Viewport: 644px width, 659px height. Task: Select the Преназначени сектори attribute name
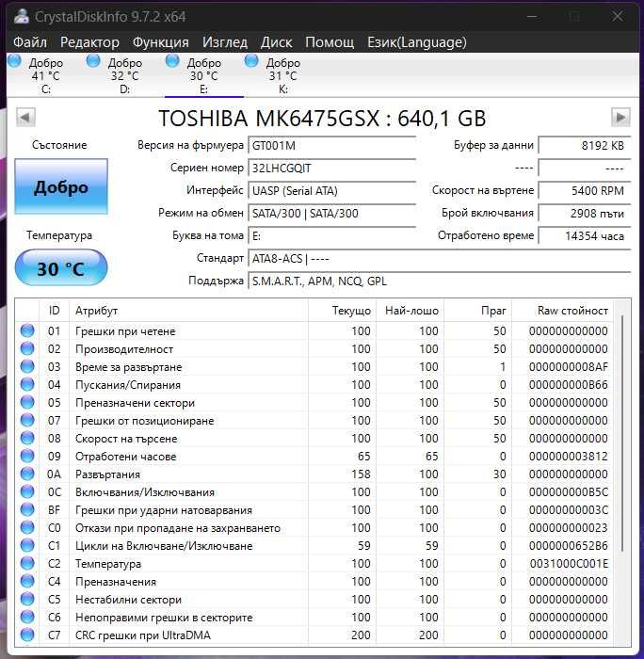135,403
